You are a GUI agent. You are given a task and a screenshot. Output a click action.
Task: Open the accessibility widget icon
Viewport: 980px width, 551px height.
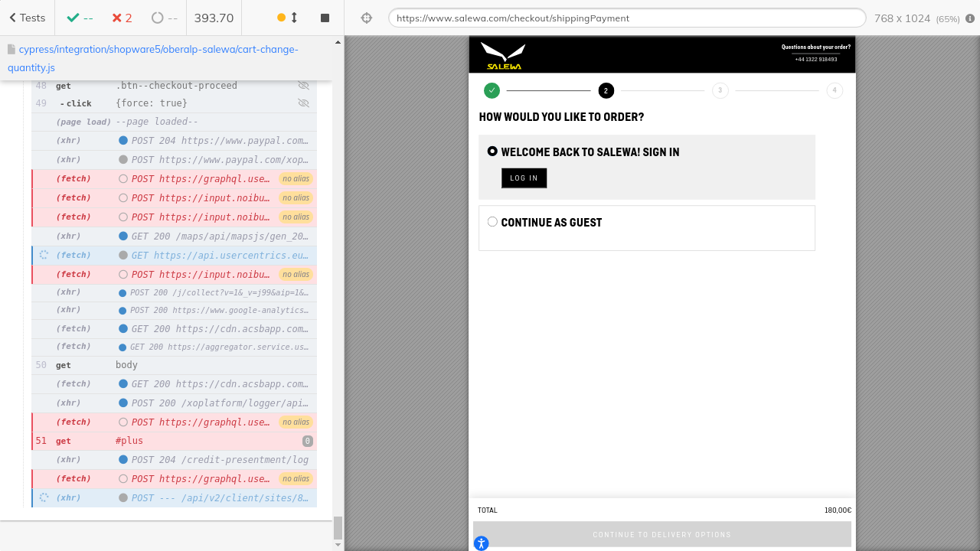(481, 543)
